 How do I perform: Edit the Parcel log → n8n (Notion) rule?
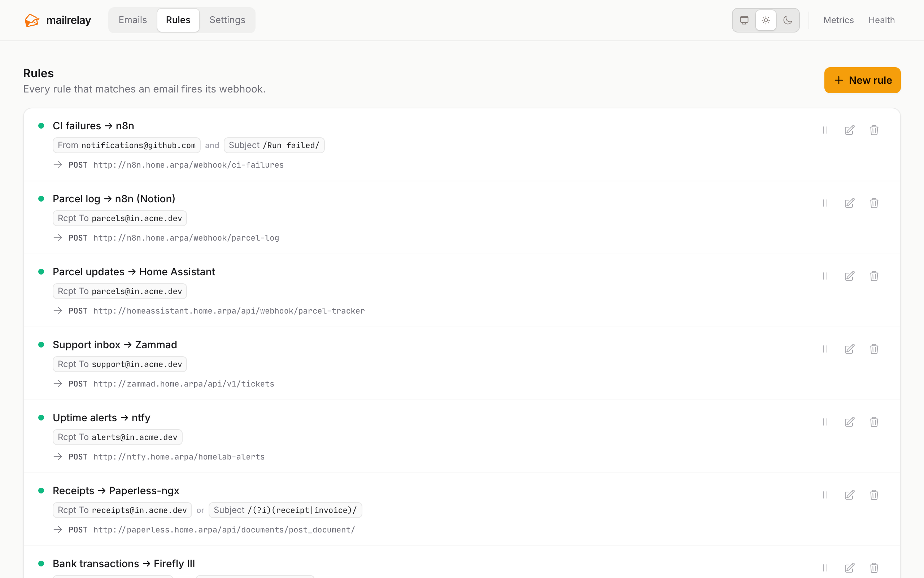[850, 203]
